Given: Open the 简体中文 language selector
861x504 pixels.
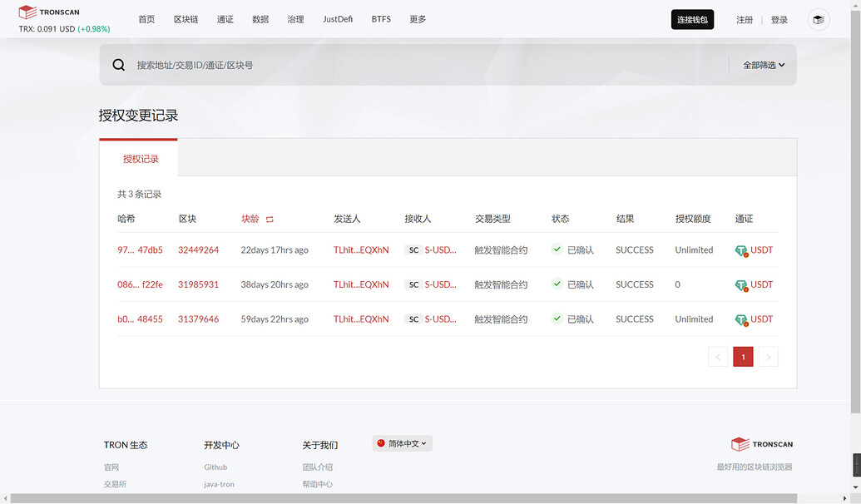Looking at the screenshot, I should tap(402, 442).
